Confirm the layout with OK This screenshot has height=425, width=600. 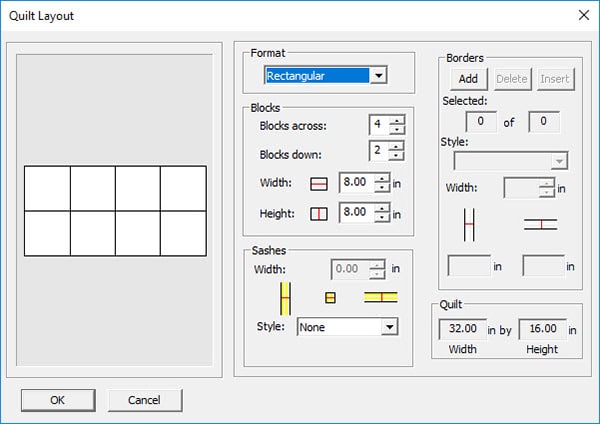pyautogui.click(x=58, y=400)
